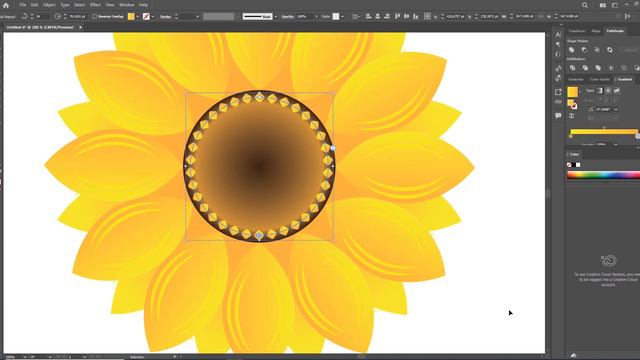This screenshot has height=360, width=640.
Task: Select Radial Gradient type button
Action: pyautogui.click(x=608, y=91)
